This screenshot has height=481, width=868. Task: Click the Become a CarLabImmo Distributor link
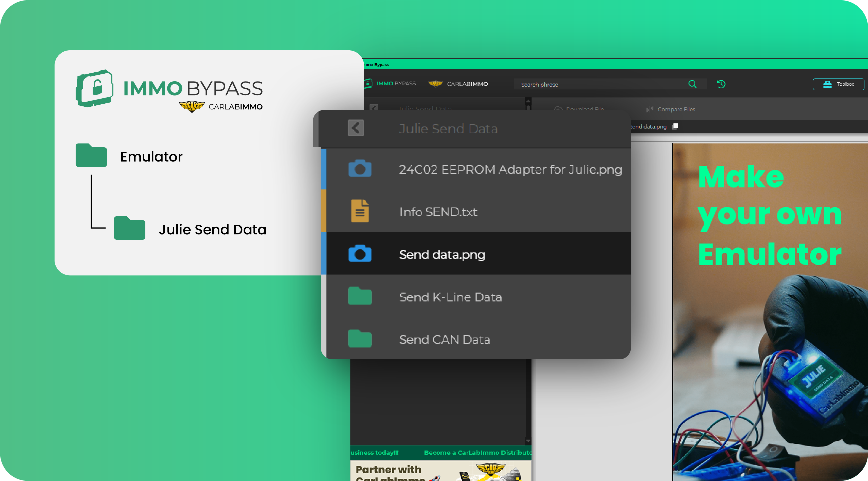[478, 453]
